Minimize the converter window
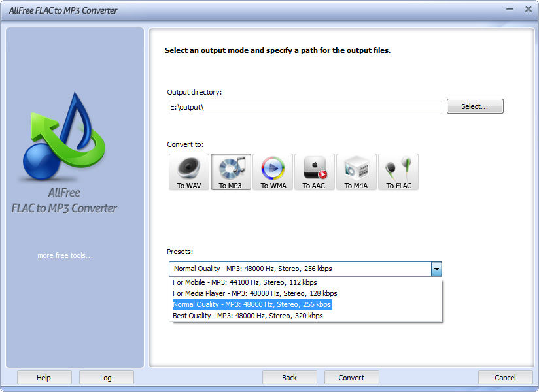Viewport: 539px width, 392px height. tap(510, 9)
